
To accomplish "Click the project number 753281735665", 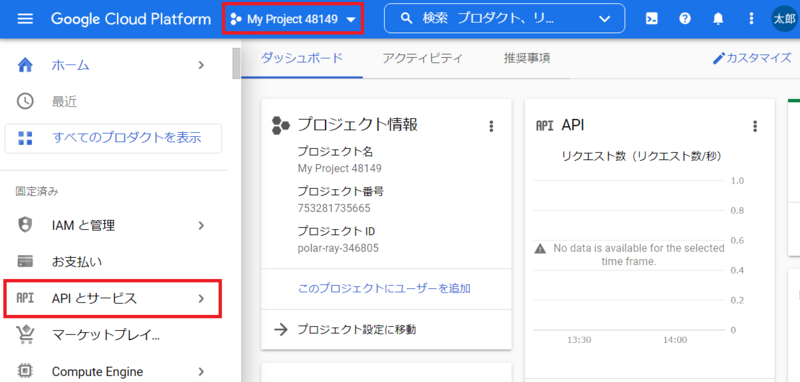I will coord(334,208).
